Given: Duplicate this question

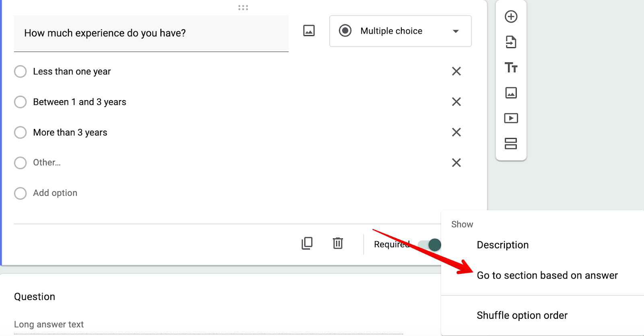Looking at the screenshot, I should tap(307, 243).
